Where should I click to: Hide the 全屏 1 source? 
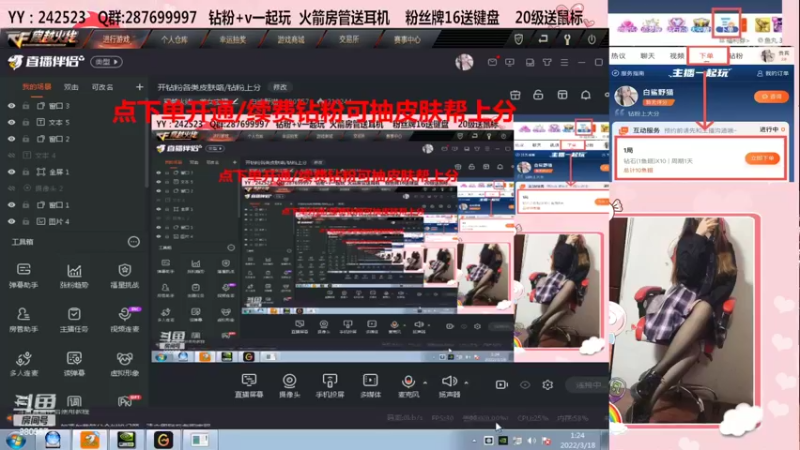click(11, 172)
